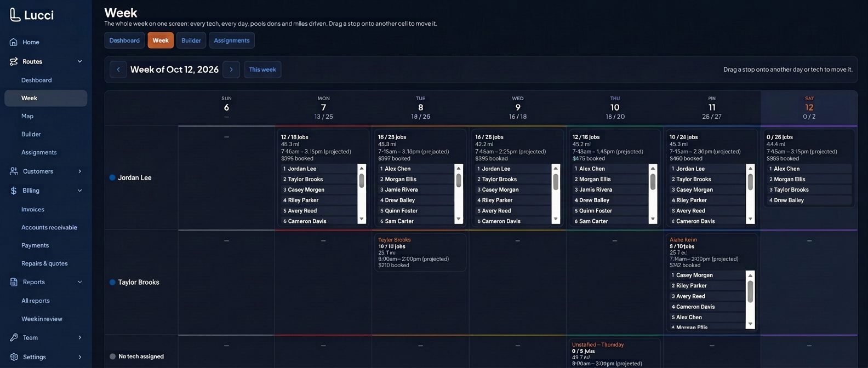Click Saturday 12 column header
This screenshot has height=368, width=868.
pos(809,108)
